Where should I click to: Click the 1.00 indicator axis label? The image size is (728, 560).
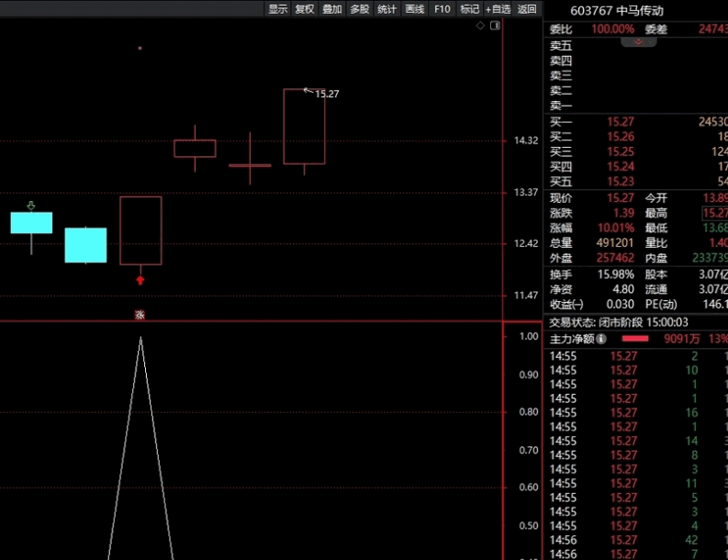[x=529, y=337]
